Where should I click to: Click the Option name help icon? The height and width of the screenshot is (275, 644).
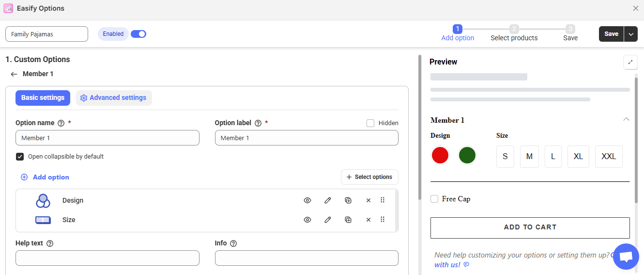coord(61,123)
